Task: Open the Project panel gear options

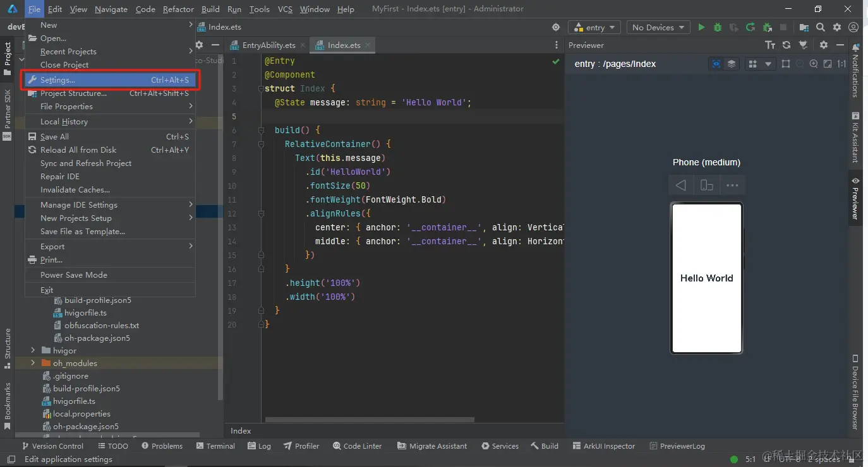Action: pos(199,45)
